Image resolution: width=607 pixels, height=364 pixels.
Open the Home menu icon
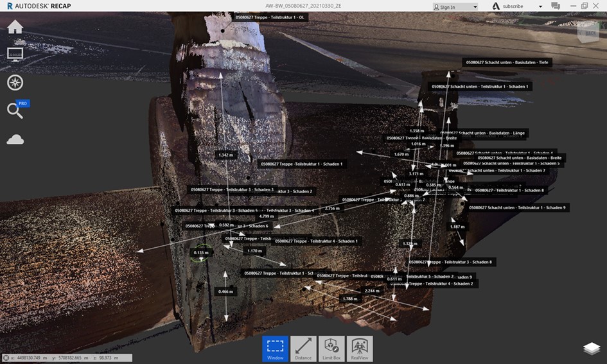[x=15, y=27]
